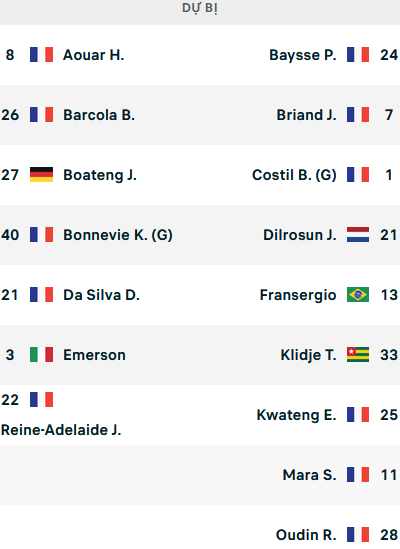Select Mara S. from the substitutes

[310, 475]
